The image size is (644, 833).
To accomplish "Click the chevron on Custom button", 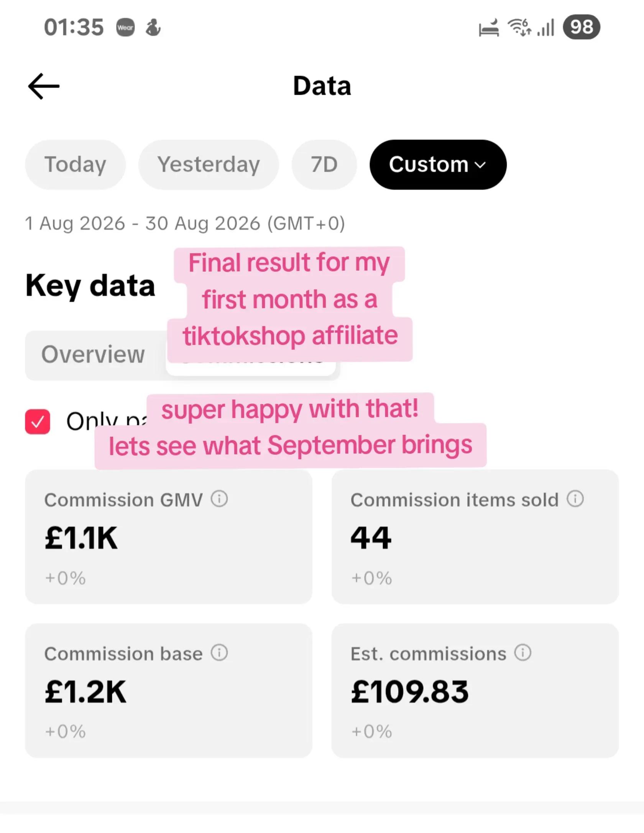I will 480,165.
